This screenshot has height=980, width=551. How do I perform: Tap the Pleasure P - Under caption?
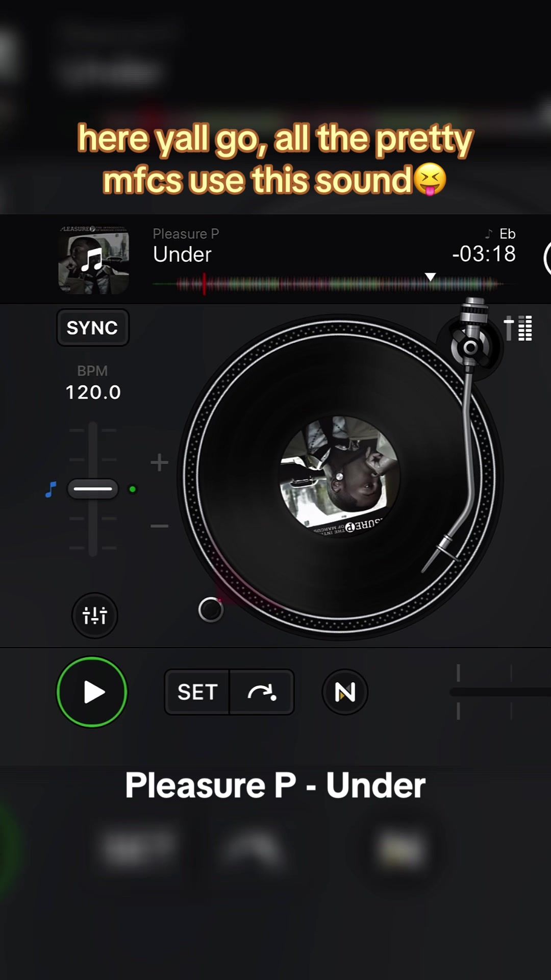click(275, 785)
